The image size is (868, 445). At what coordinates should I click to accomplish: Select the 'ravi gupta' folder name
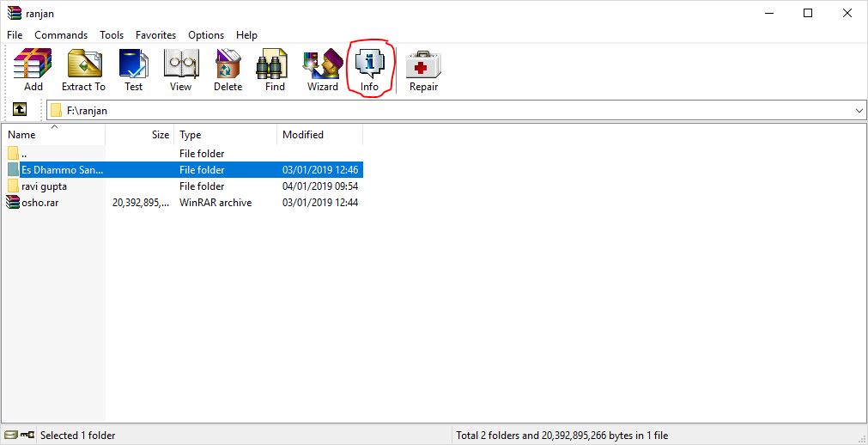[45, 186]
